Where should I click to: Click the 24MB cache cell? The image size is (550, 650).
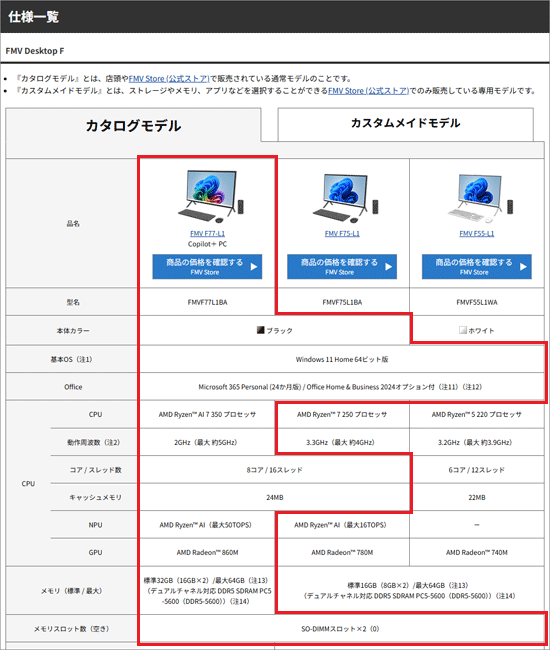click(274, 497)
